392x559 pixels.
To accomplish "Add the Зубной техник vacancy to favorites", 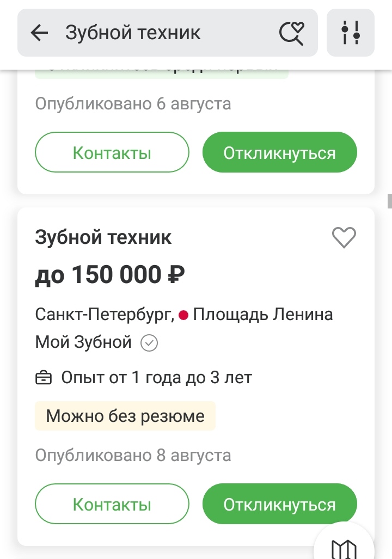I will tap(344, 237).
